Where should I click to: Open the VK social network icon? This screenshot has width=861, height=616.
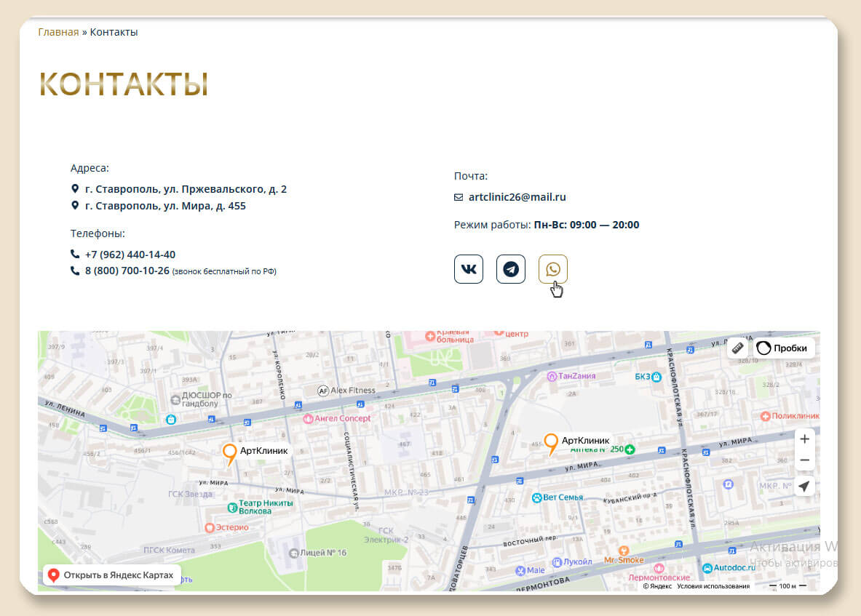[x=468, y=269]
